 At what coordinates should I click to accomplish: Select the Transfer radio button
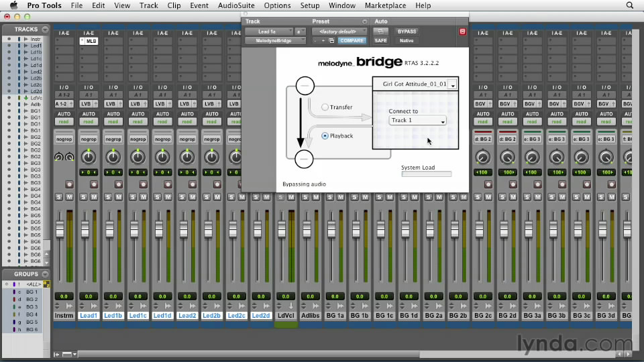click(325, 107)
